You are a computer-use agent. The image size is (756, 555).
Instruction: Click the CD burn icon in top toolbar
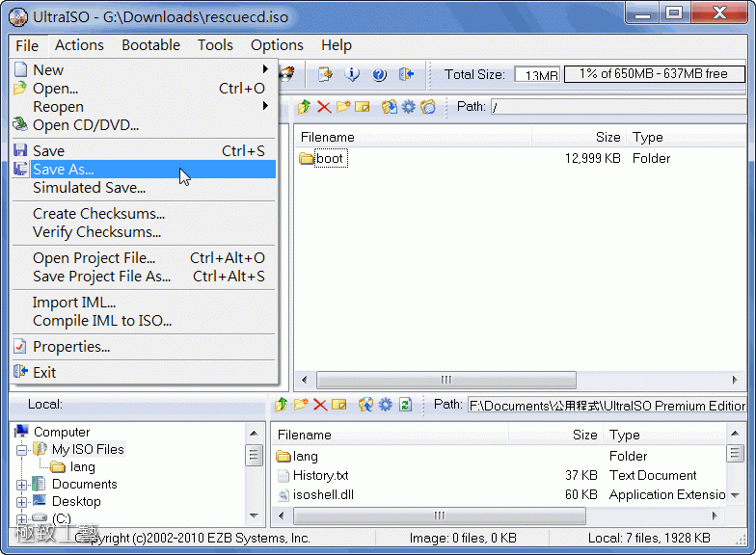(287, 73)
